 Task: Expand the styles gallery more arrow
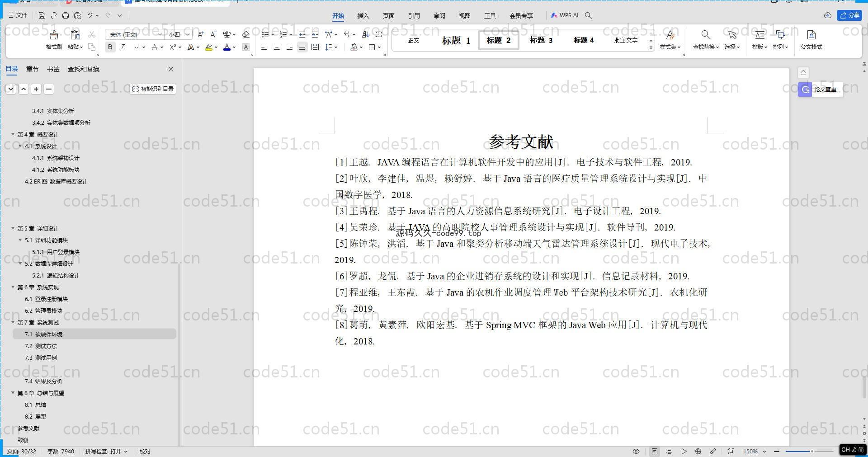tap(651, 47)
